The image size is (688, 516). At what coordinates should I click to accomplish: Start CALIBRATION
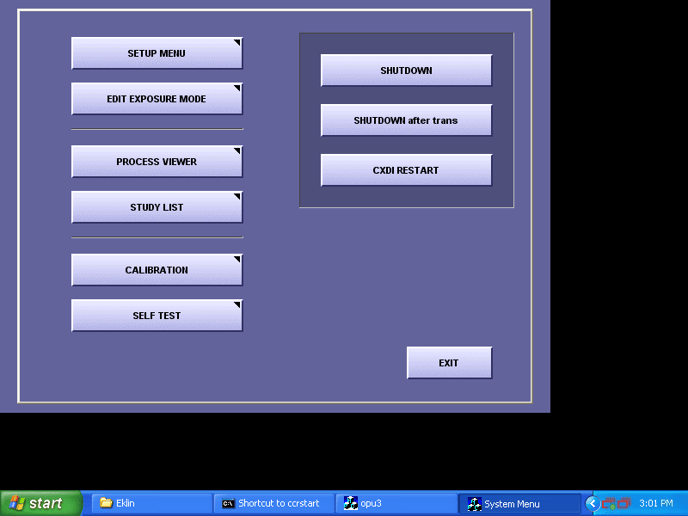pos(157,270)
